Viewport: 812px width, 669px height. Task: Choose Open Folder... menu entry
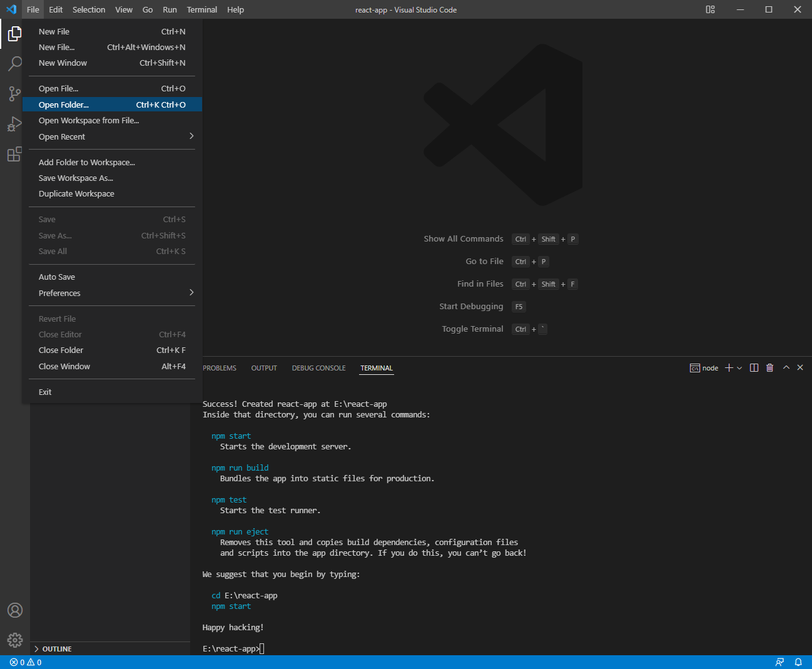(113, 105)
